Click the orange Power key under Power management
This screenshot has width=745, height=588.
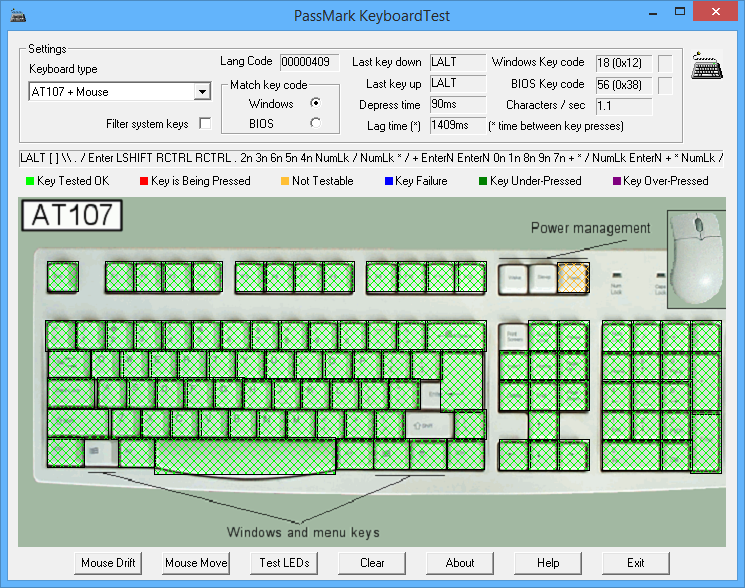point(573,278)
